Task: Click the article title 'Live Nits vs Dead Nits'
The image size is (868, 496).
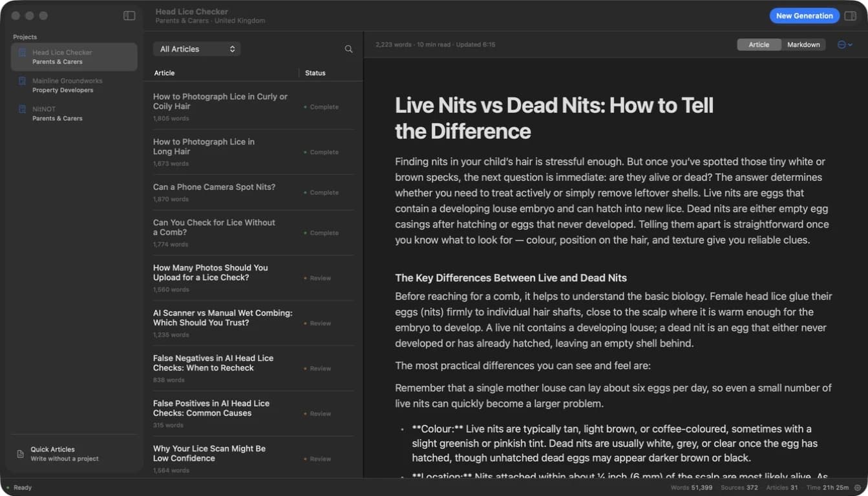Action: (554, 118)
